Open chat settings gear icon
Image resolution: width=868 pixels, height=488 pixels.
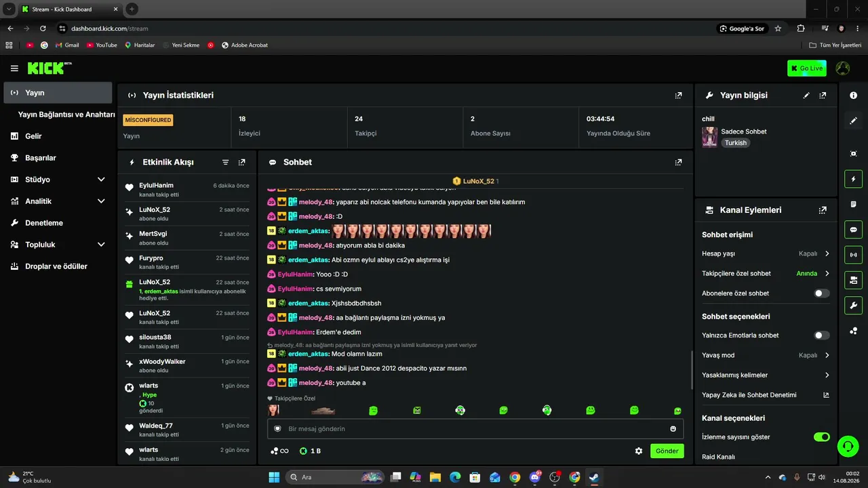point(638,451)
